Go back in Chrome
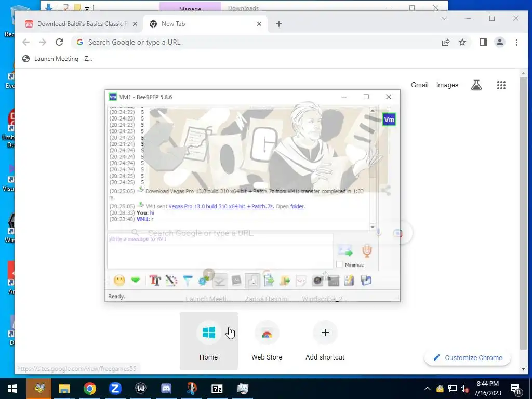 click(x=26, y=42)
